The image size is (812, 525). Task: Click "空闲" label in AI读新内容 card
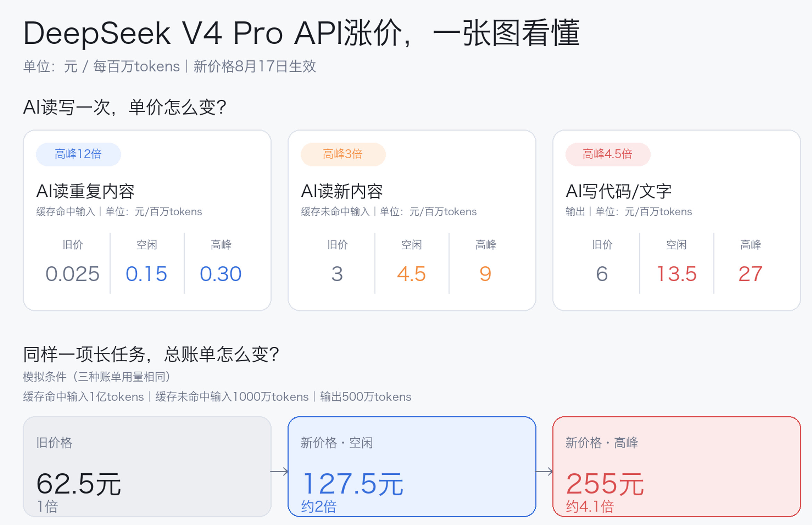(412, 245)
